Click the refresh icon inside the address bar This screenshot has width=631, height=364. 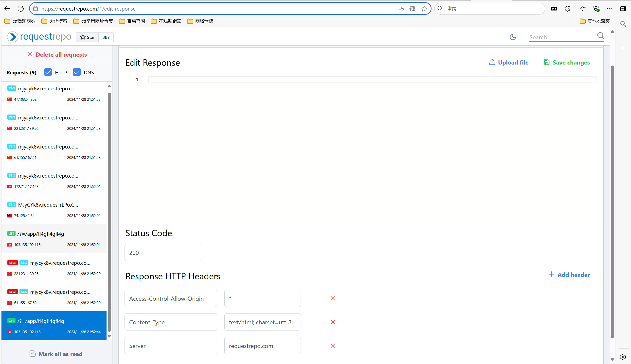(x=412, y=9)
